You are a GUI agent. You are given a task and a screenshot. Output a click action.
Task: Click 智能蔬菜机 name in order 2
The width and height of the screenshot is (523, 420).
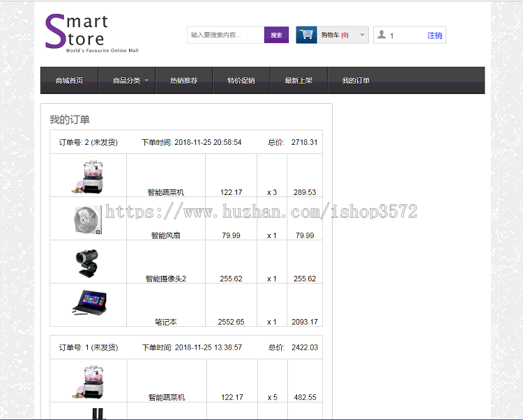tap(166, 192)
